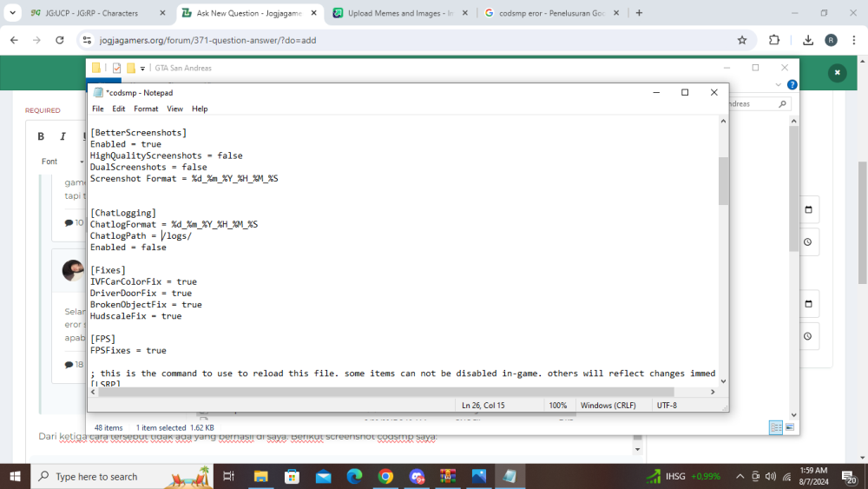Close the Ask New Question tab
868x489 pixels.
click(314, 13)
